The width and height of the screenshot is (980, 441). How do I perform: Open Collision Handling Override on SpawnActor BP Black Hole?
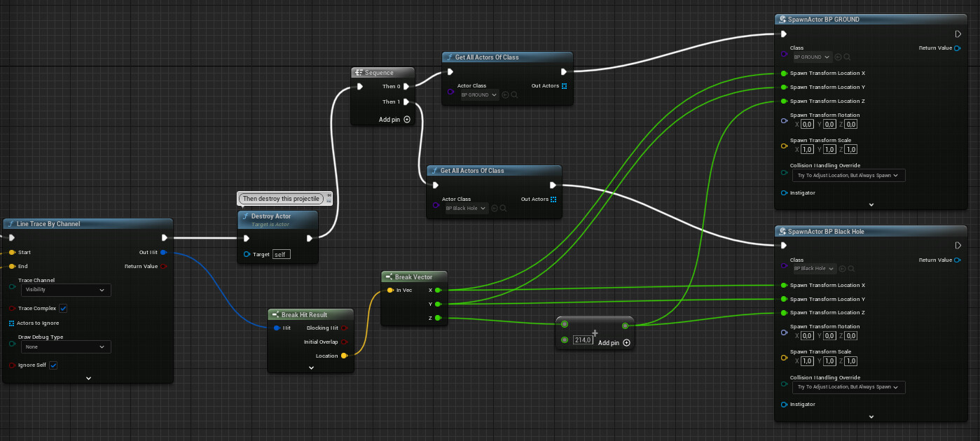point(848,386)
